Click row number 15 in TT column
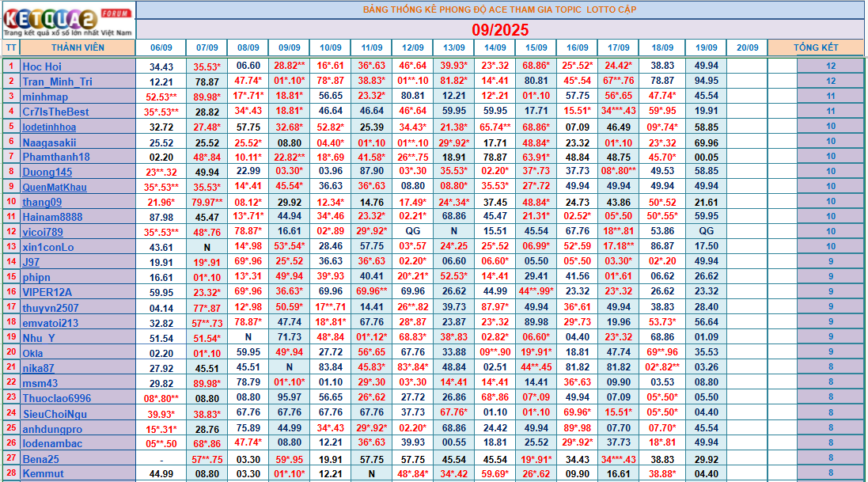 pyautogui.click(x=11, y=277)
